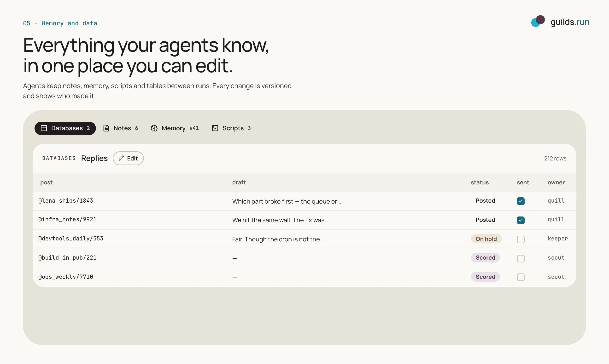Open the Notes tab
609x364 pixels.
pos(121,128)
